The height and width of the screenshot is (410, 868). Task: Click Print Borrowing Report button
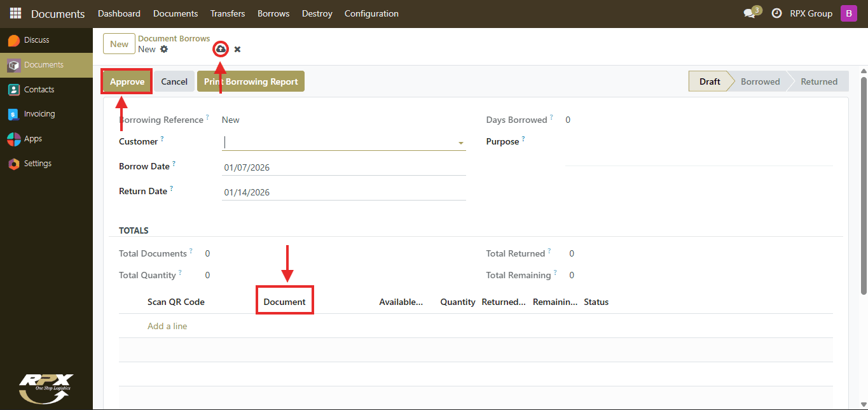pos(251,81)
